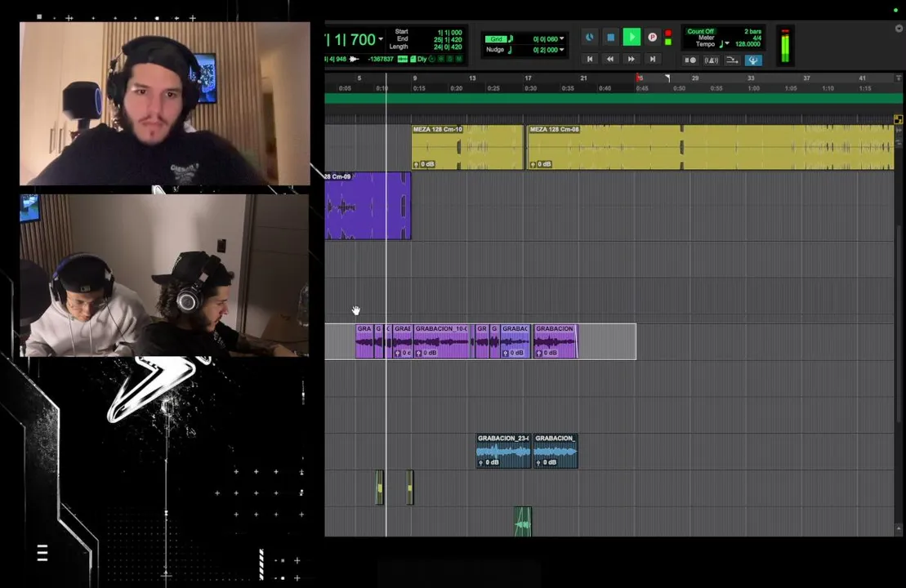906x588 pixels.
Task: Click the Rewind transport button
Action: pyautogui.click(x=610, y=59)
